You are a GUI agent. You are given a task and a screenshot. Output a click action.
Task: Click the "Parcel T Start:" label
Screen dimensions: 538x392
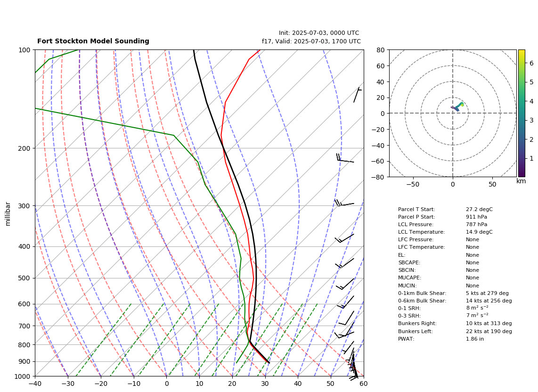416,209
